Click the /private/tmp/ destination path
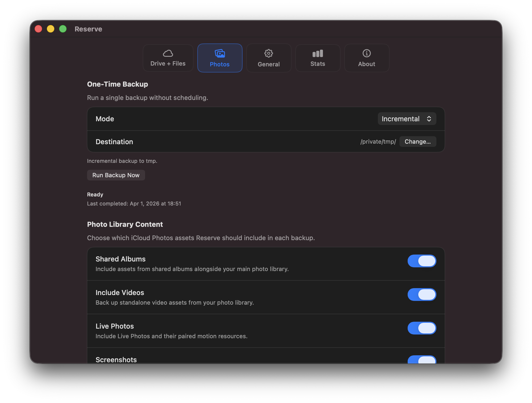The height and width of the screenshot is (403, 532). click(x=378, y=142)
